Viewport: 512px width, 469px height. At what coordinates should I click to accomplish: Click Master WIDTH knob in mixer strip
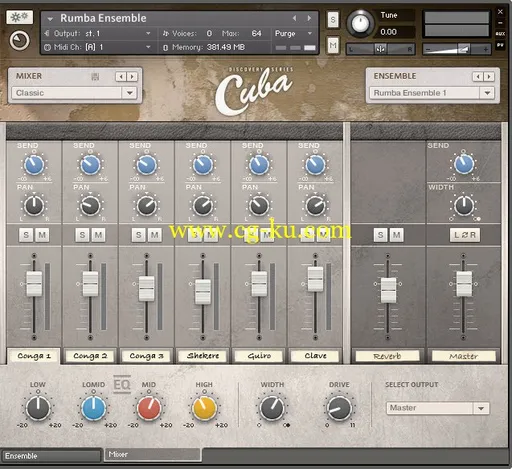click(464, 205)
